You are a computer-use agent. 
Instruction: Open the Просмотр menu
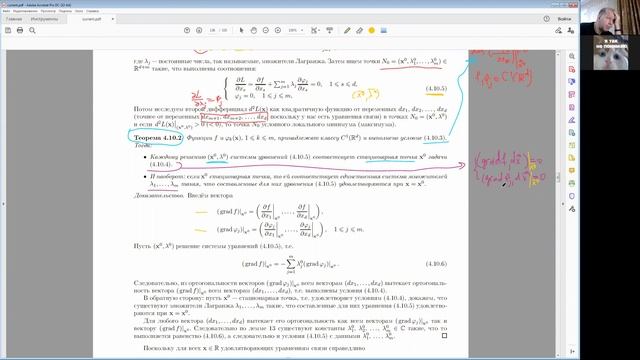click(x=48, y=11)
